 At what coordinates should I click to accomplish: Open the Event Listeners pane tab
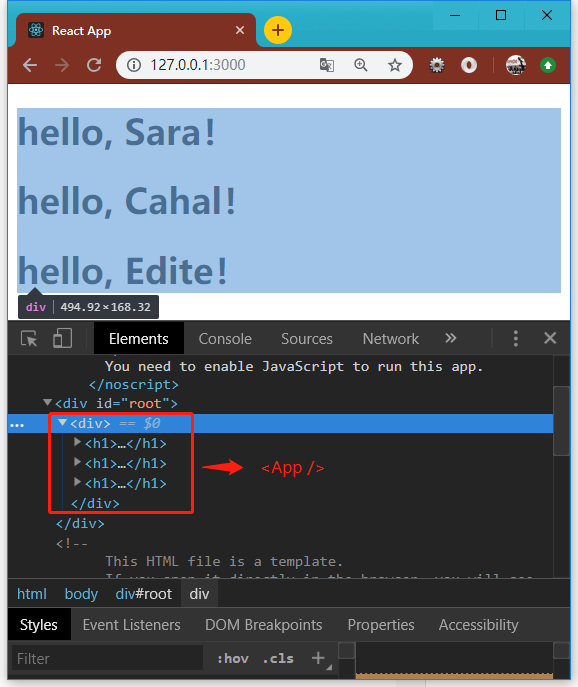click(x=131, y=625)
